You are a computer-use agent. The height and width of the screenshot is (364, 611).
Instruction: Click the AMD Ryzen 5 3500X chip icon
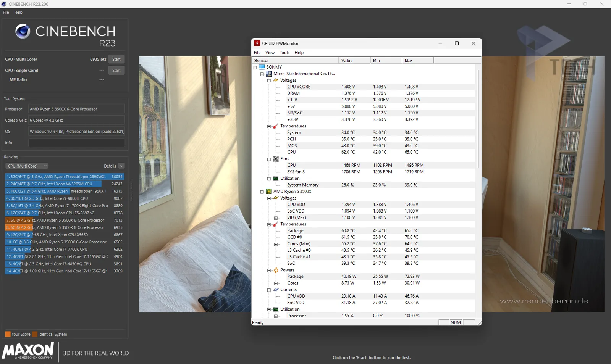269,192
